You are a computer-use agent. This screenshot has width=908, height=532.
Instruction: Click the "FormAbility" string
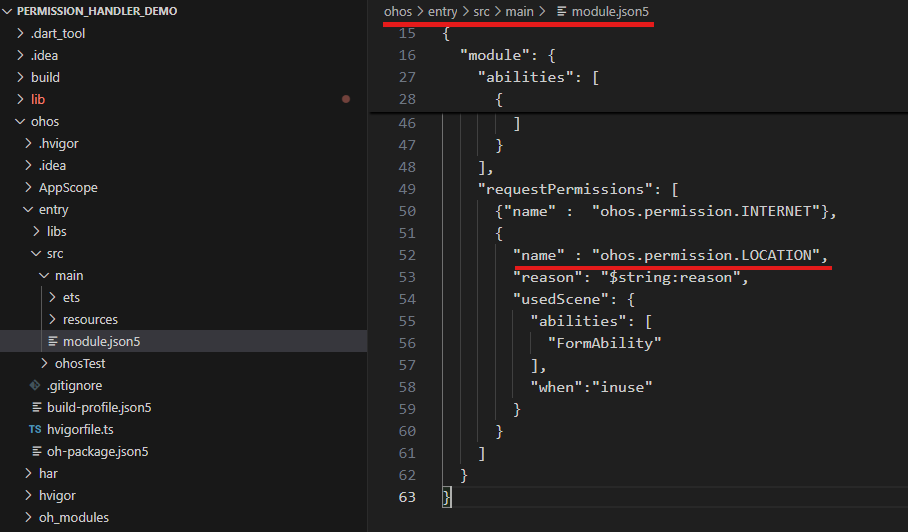coord(605,343)
